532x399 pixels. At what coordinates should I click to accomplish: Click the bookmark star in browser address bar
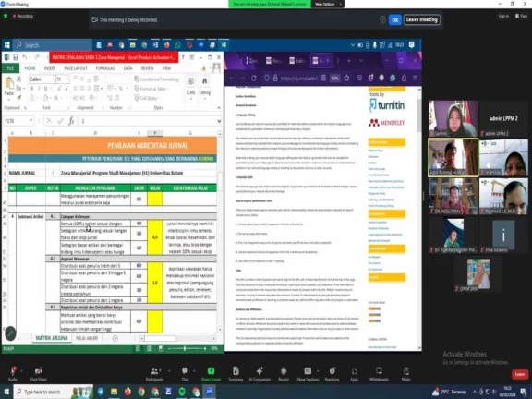pos(346,78)
